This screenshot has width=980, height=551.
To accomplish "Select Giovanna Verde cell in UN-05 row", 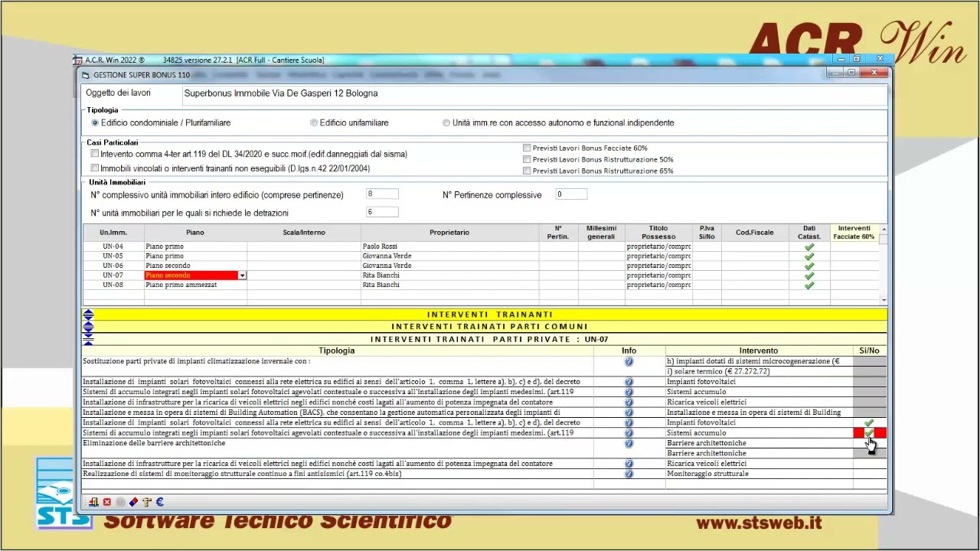I will point(449,256).
